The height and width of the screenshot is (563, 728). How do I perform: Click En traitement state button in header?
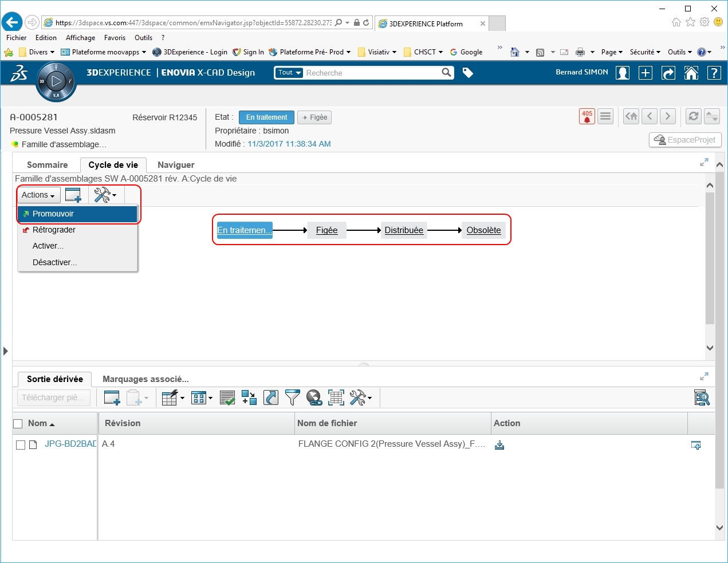266,117
